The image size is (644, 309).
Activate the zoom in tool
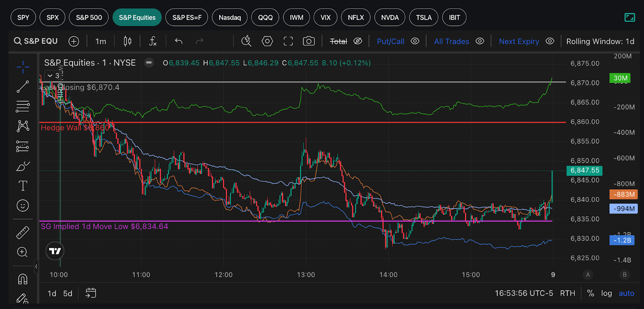point(23,252)
